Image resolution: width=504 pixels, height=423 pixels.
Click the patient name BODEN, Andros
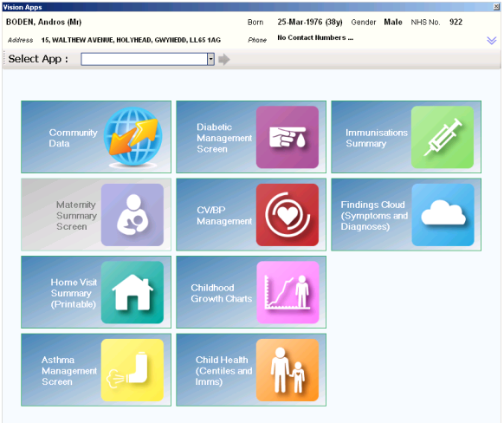(43, 22)
